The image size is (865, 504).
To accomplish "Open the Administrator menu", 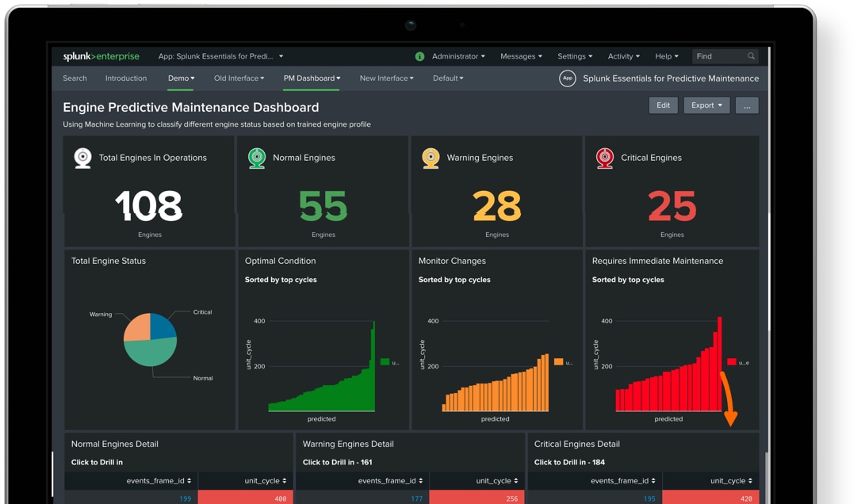I will pyautogui.click(x=458, y=56).
